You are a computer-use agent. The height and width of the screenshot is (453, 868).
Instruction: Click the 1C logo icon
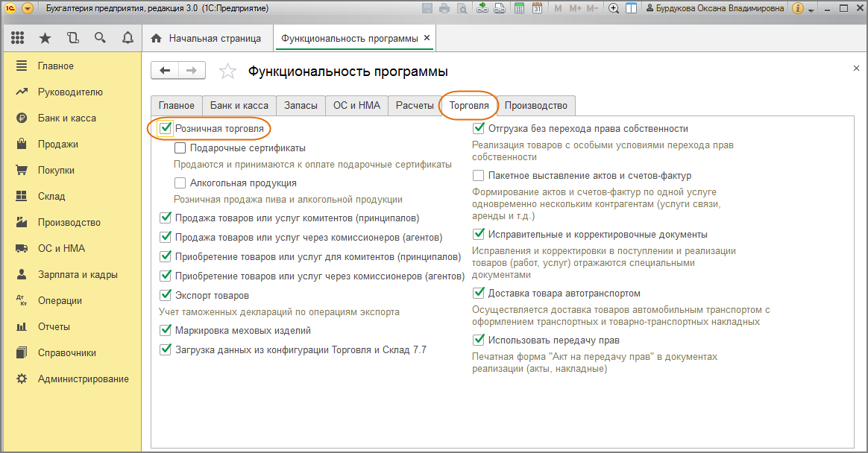(x=10, y=8)
